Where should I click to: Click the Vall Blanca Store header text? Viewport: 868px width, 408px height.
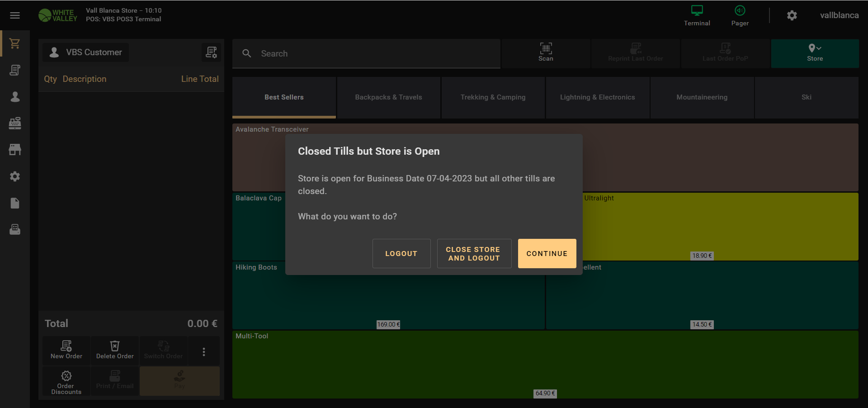(123, 10)
